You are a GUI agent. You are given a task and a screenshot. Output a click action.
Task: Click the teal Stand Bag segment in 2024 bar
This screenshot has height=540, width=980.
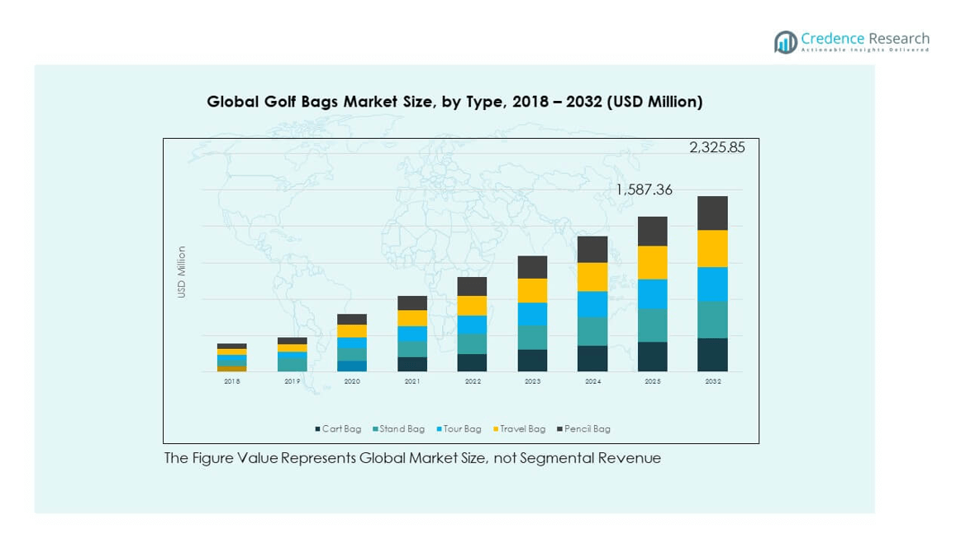(592, 331)
